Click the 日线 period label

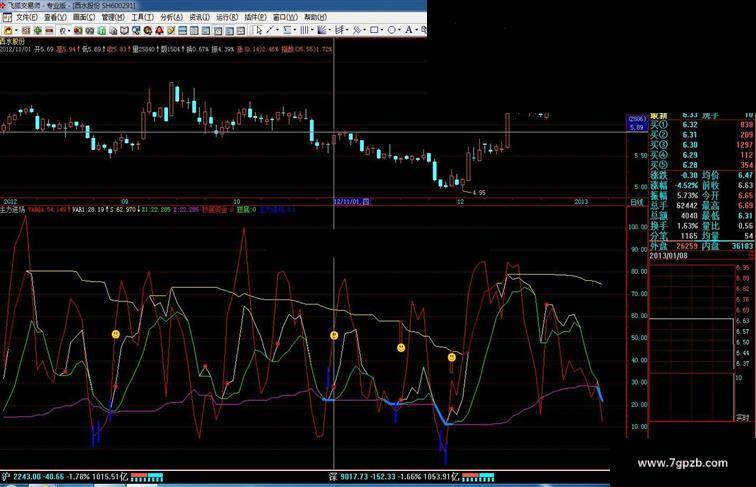pyautogui.click(x=636, y=202)
